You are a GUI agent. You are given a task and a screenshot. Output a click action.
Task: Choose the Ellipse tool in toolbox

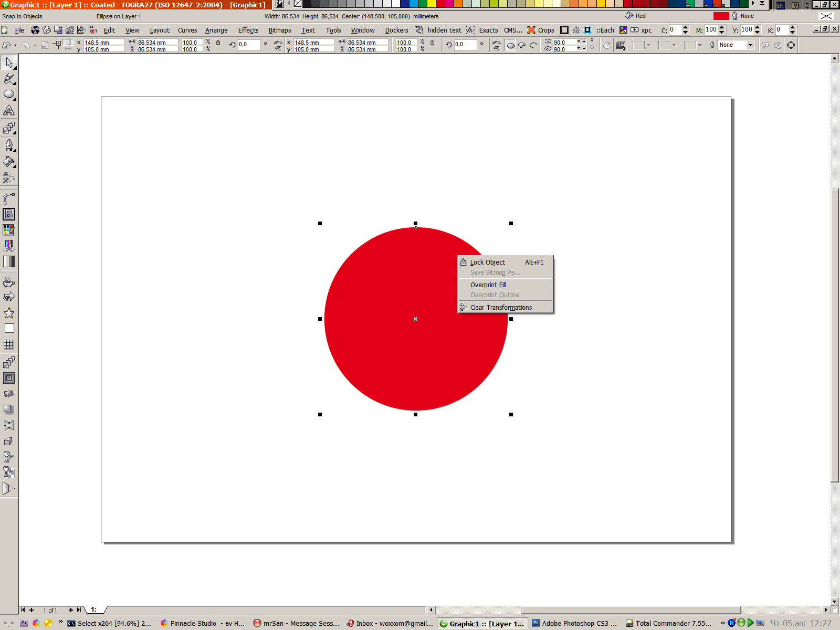point(9,94)
